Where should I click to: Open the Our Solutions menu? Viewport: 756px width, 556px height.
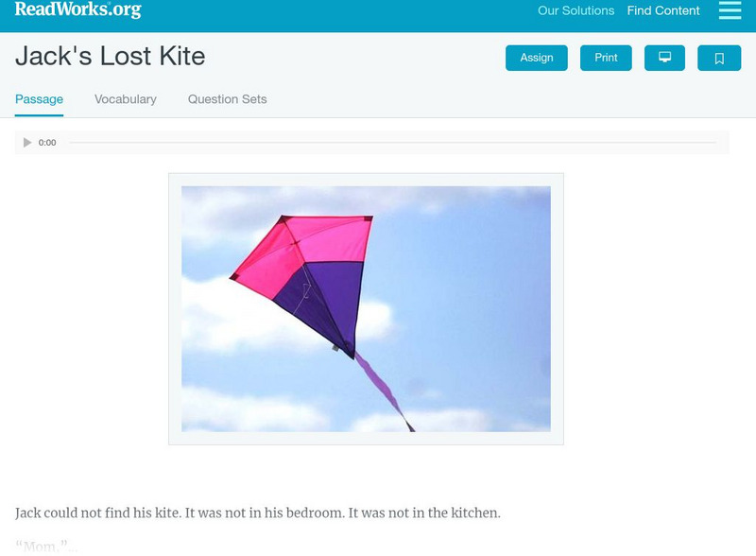(576, 11)
